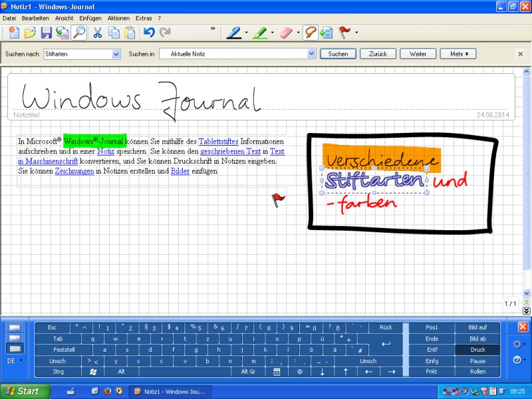Open a file with the folder icon
The image size is (532, 399).
[30, 33]
